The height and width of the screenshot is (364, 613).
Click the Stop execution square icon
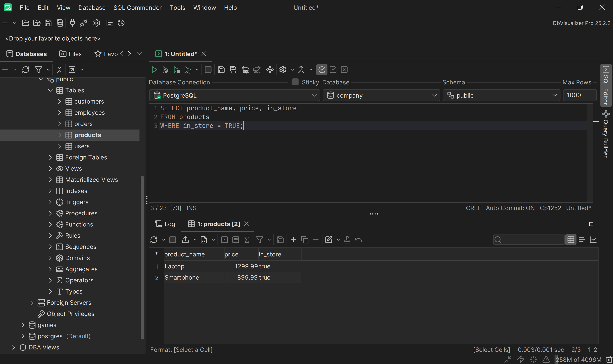tap(208, 70)
